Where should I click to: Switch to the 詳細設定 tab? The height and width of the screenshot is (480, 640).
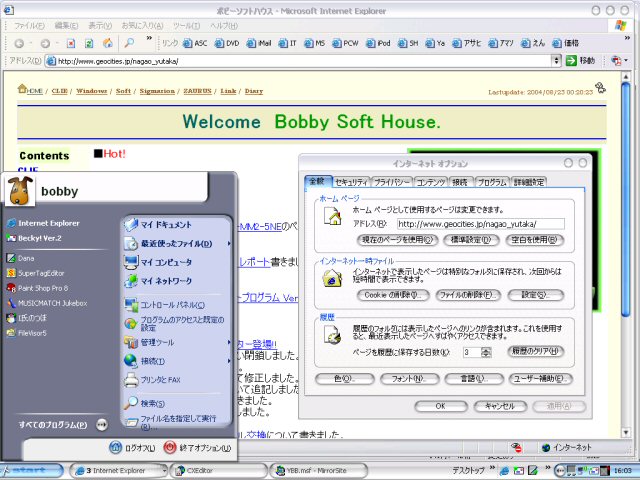coord(529,182)
